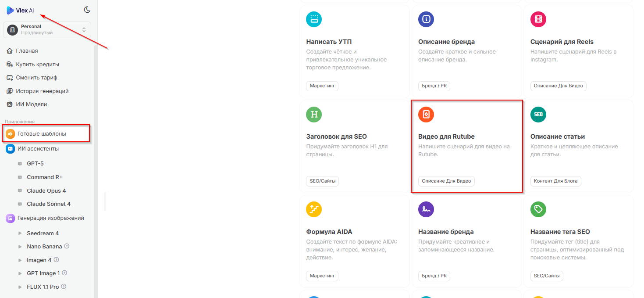Click the pink Сценарий для Reels icon
Screen dimensions: 644x298
pyautogui.click(x=538, y=19)
